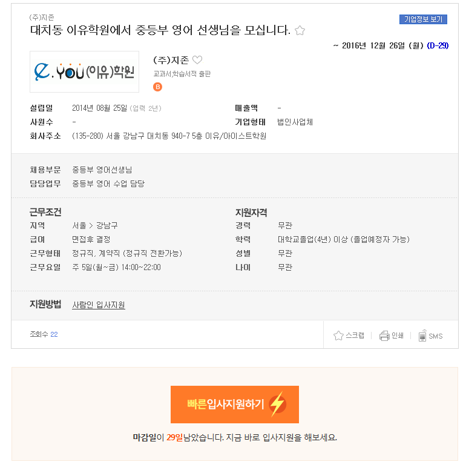This screenshot has height=476, width=466.
Task: Click the job title heading 대치동 이유학원
Action: (160, 30)
